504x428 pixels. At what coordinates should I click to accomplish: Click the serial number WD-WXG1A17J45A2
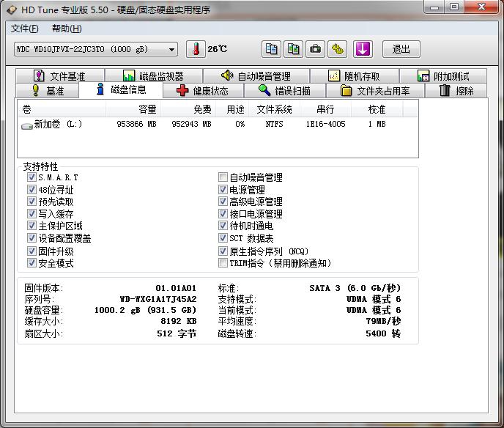coord(158,299)
